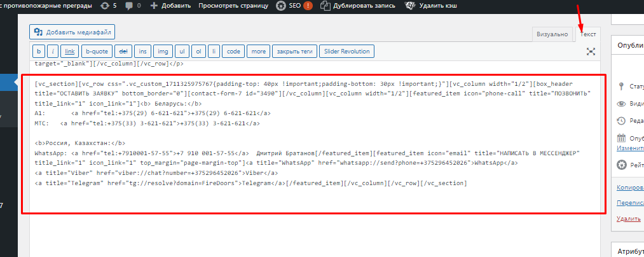
Task: Click the ins quicktag button
Action: coord(142,52)
